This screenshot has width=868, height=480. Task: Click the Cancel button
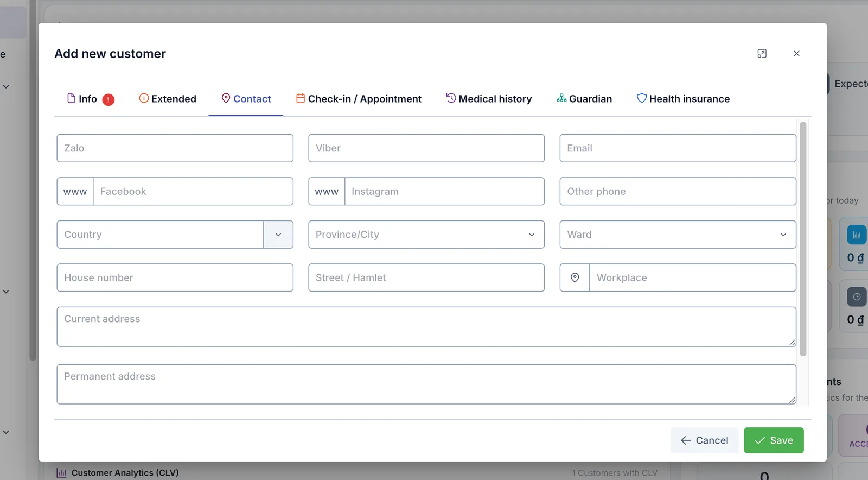704,440
